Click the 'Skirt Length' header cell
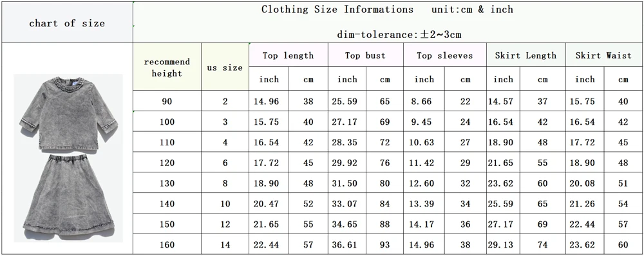This screenshot has height=256, width=644. [x=526, y=55]
